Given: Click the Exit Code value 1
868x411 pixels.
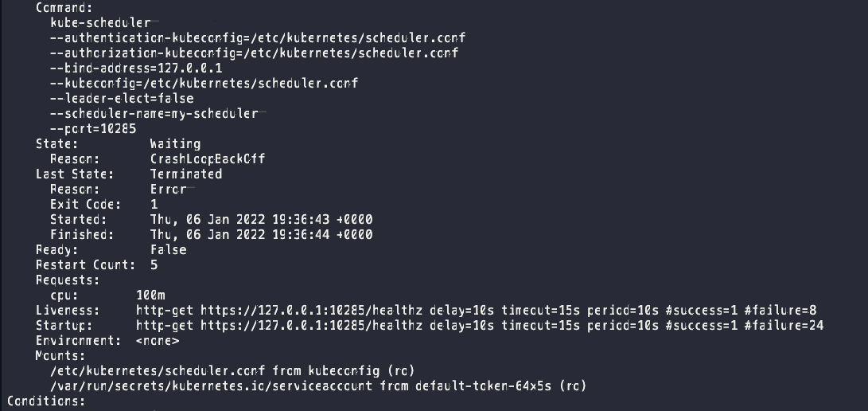Looking at the screenshot, I should [154, 204].
